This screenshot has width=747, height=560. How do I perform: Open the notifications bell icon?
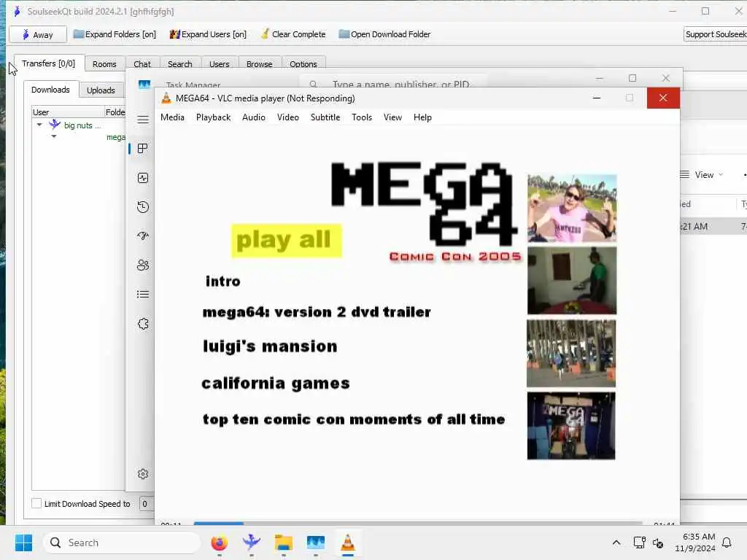[x=727, y=542]
